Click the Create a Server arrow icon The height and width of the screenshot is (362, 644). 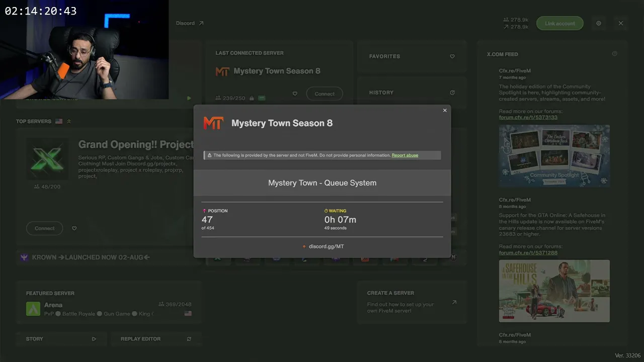click(454, 302)
